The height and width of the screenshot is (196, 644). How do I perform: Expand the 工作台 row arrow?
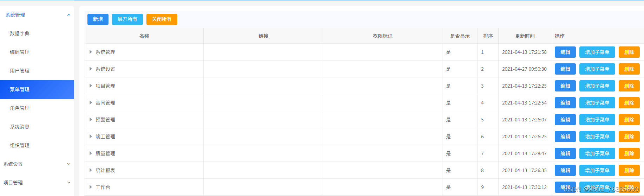tap(91, 187)
